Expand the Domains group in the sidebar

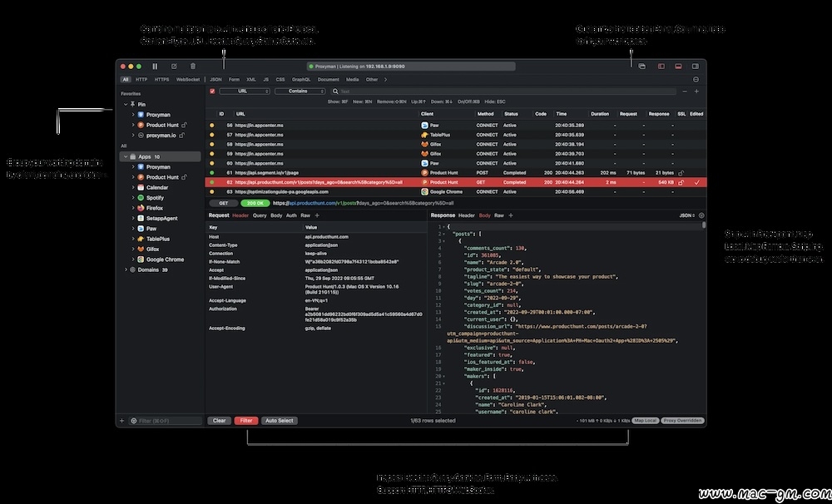pyautogui.click(x=126, y=269)
